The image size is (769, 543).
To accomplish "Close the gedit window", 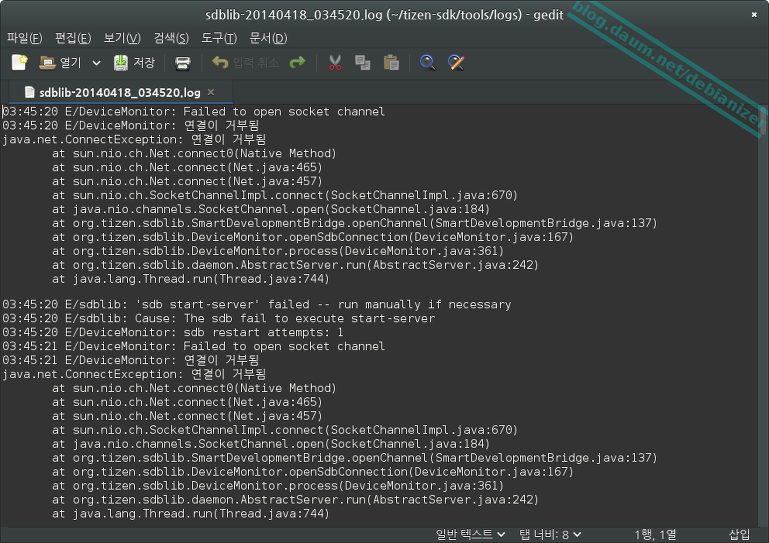I will (x=754, y=15).
